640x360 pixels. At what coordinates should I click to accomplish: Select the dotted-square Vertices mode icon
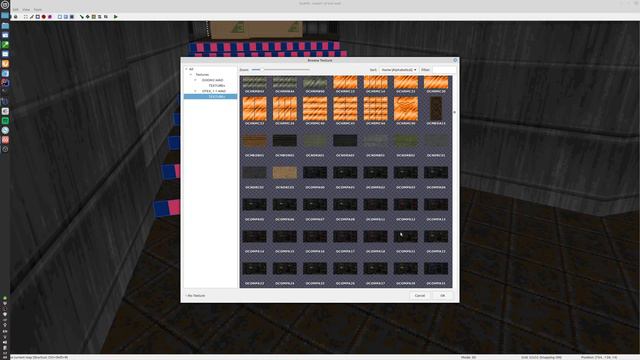(26, 17)
